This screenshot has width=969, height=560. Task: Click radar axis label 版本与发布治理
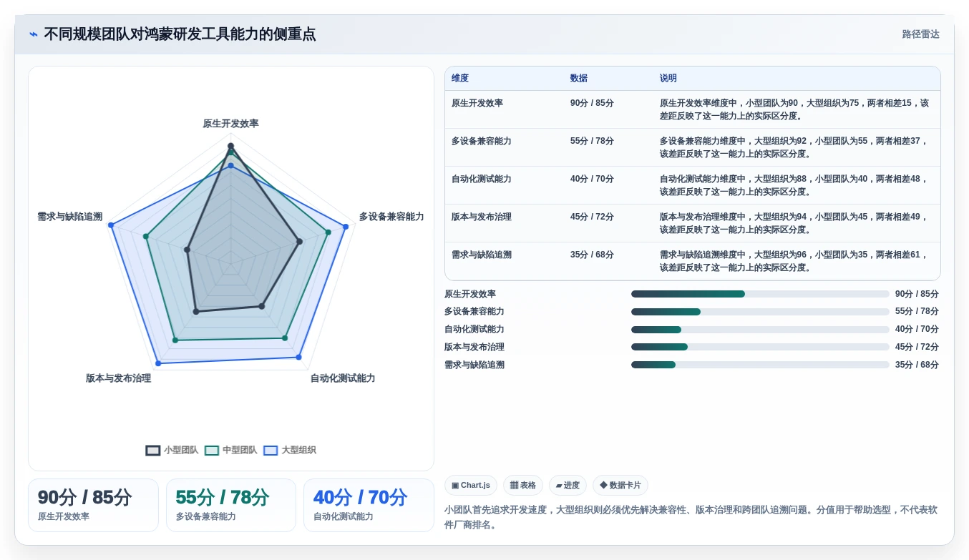118,378
